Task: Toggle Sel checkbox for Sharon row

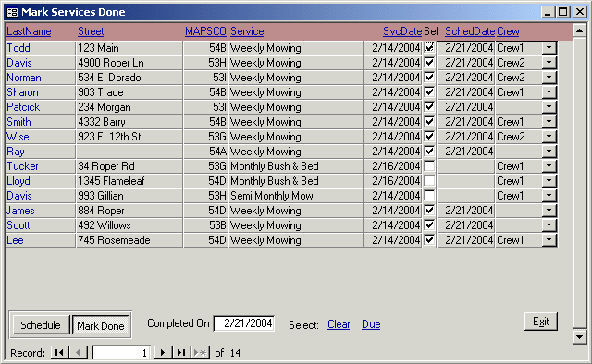Action: 429,92
